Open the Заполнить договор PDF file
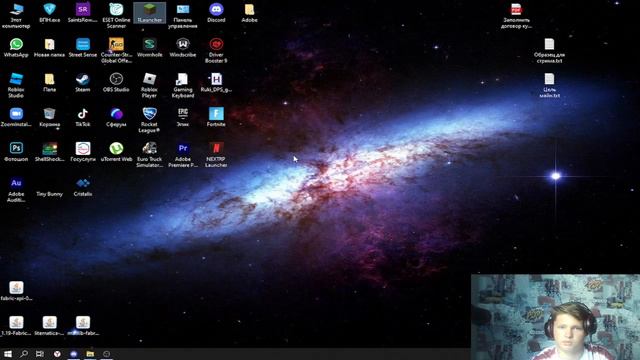This screenshot has height=360, width=640. (516, 15)
